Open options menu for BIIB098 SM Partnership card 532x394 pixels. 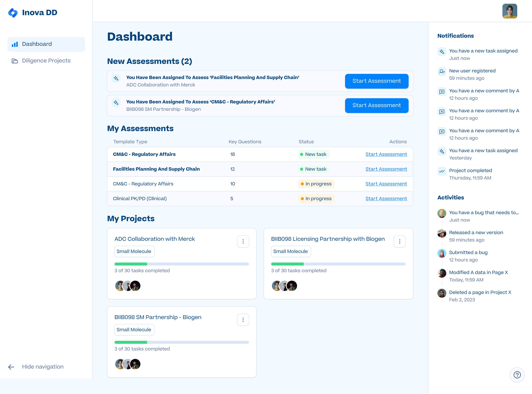[x=243, y=320]
